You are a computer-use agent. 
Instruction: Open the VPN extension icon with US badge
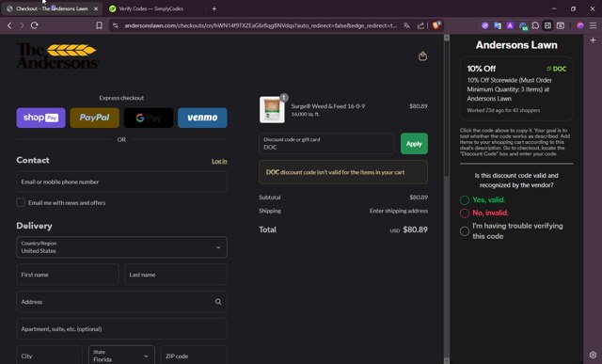[523, 25]
